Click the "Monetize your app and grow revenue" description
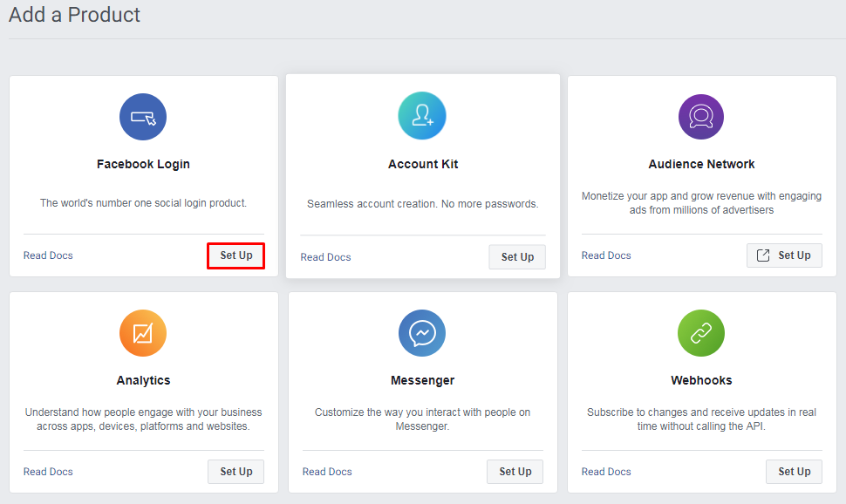This screenshot has width=846, height=504. pyautogui.click(x=701, y=203)
